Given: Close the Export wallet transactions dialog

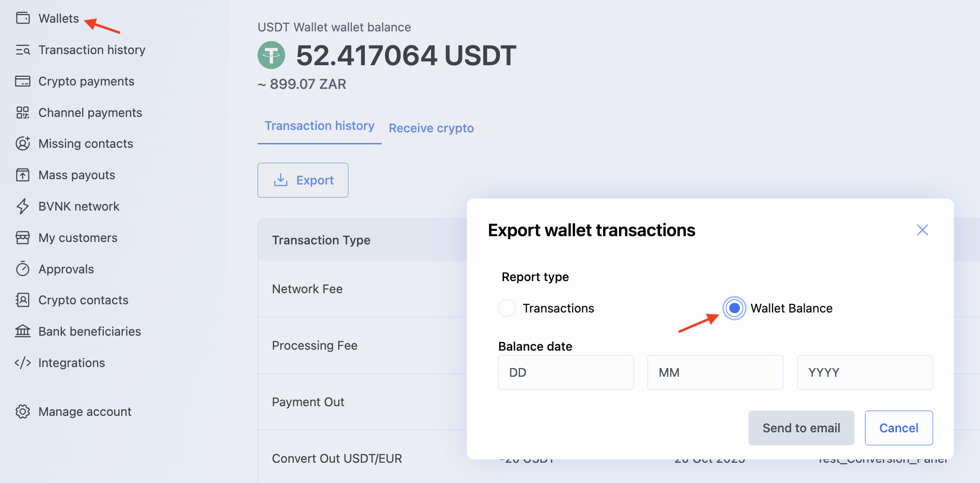Looking at the screenshot, I should pyautogui.click(x=922, y=230).
